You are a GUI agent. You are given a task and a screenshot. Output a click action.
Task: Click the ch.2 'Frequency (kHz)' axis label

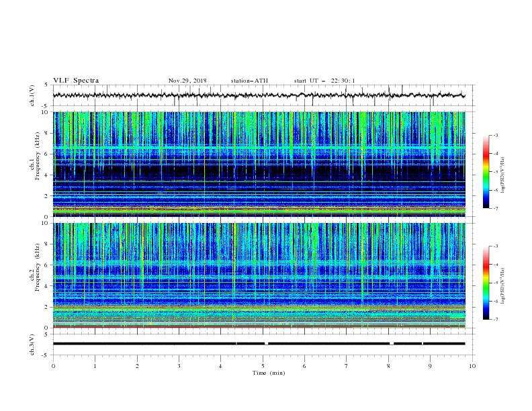(38, 267)
